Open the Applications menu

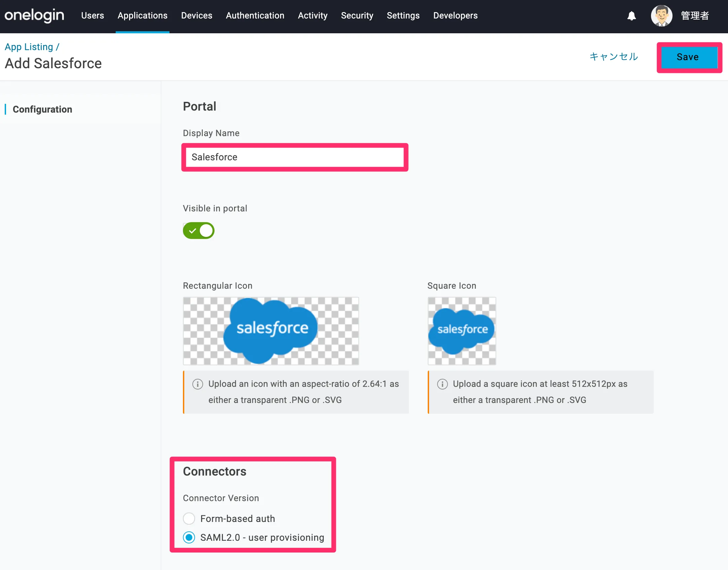pyautogui.click(x=142, y=15)
